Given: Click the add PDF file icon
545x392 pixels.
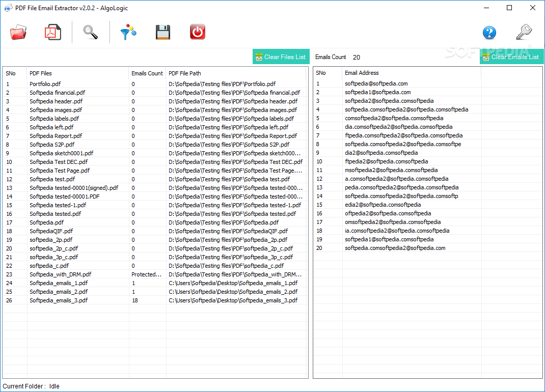Looking at the screenshot, I should pos(53,32).
